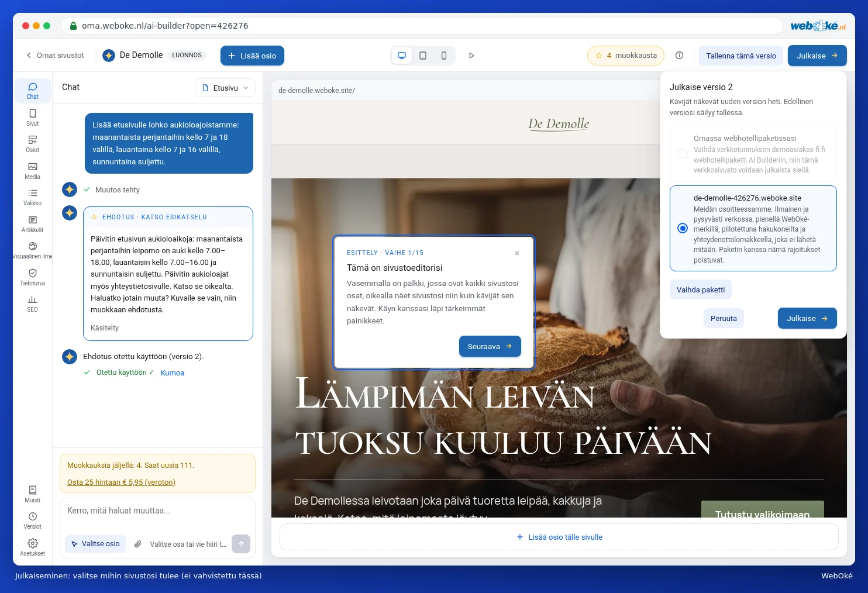Click Seuraava in the tour popup

490,346
